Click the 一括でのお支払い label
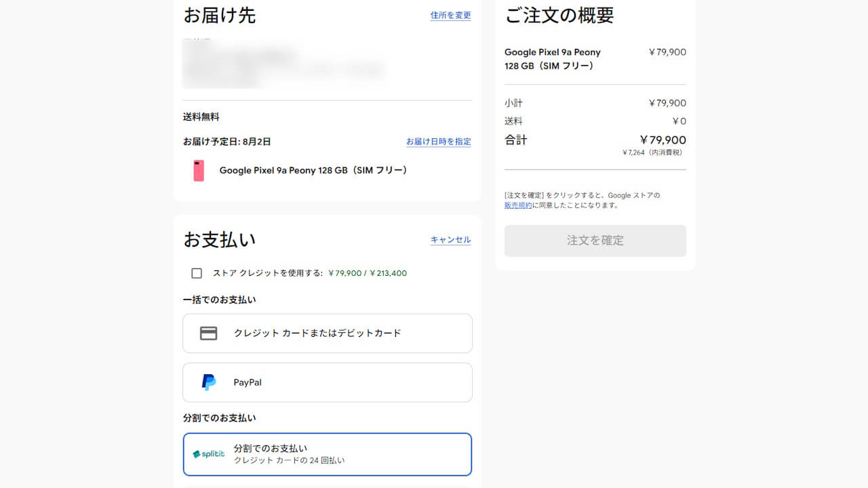The image size is (868, 488). coord(220,300)
